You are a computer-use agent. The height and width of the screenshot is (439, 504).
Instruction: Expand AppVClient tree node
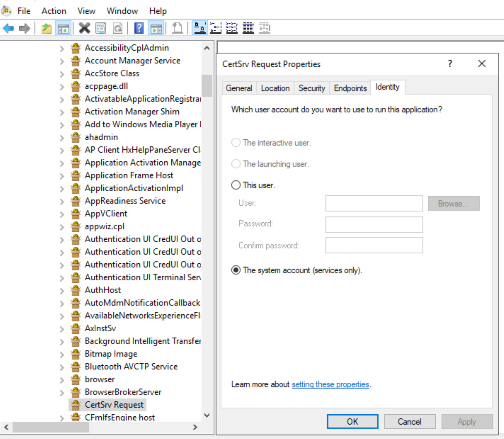62,214
